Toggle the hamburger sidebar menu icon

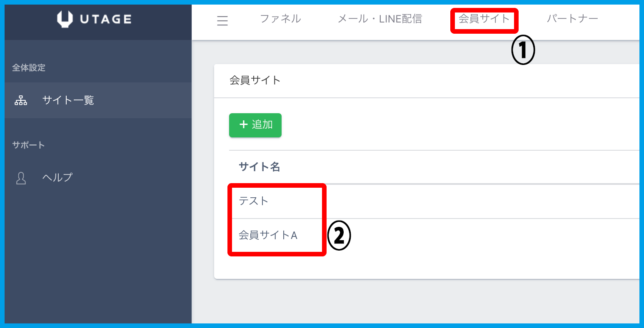[x=222, y=21]
